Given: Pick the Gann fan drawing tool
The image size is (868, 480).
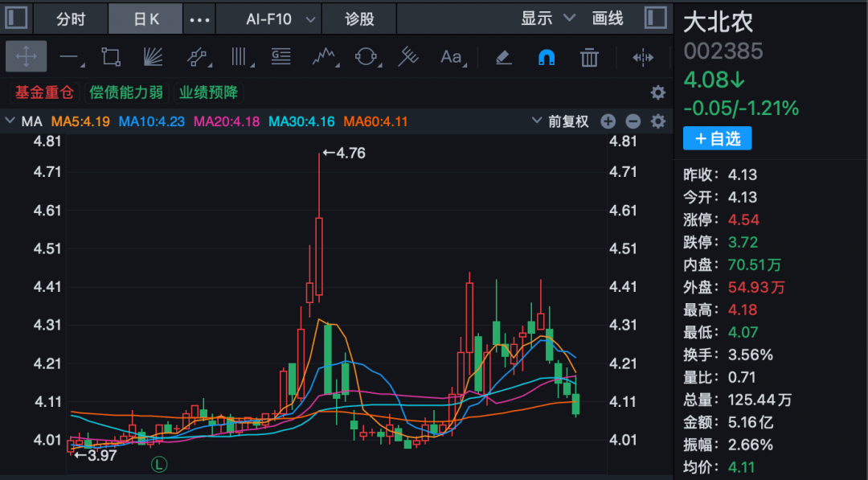Looking at the screenshot, I should tap(153, 57).
